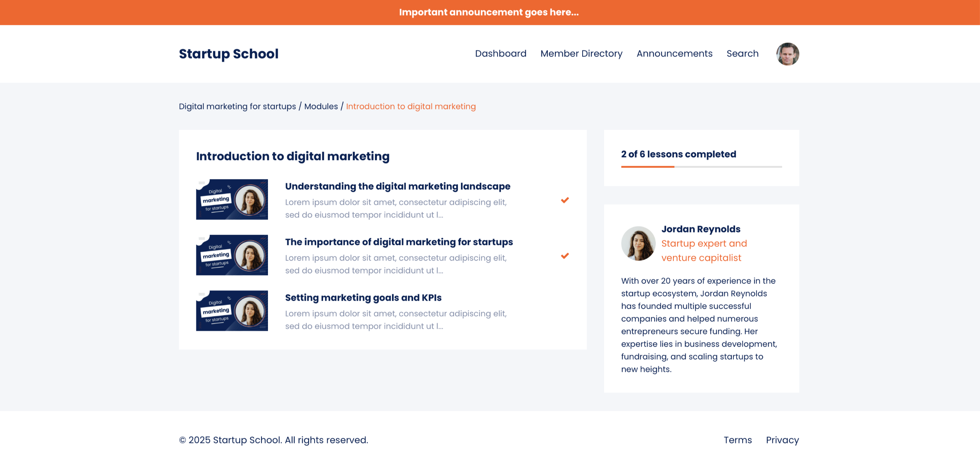The image size is (980, 468).
Task: Click the orange announcement banner
Action: pyautogui.click(x=489, y=12)
